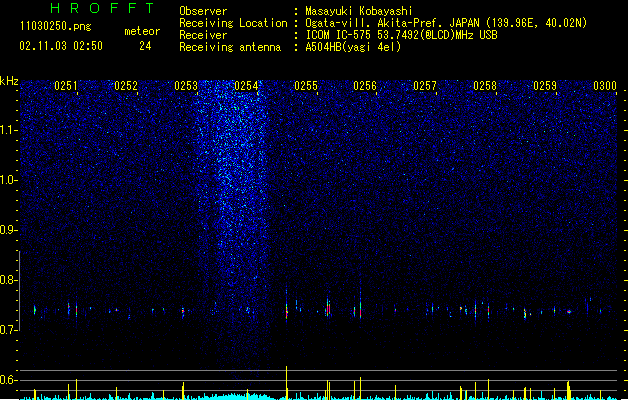
Task: Click the 0251 time marker
Action: pyautogui.click(x=66, y=86)
